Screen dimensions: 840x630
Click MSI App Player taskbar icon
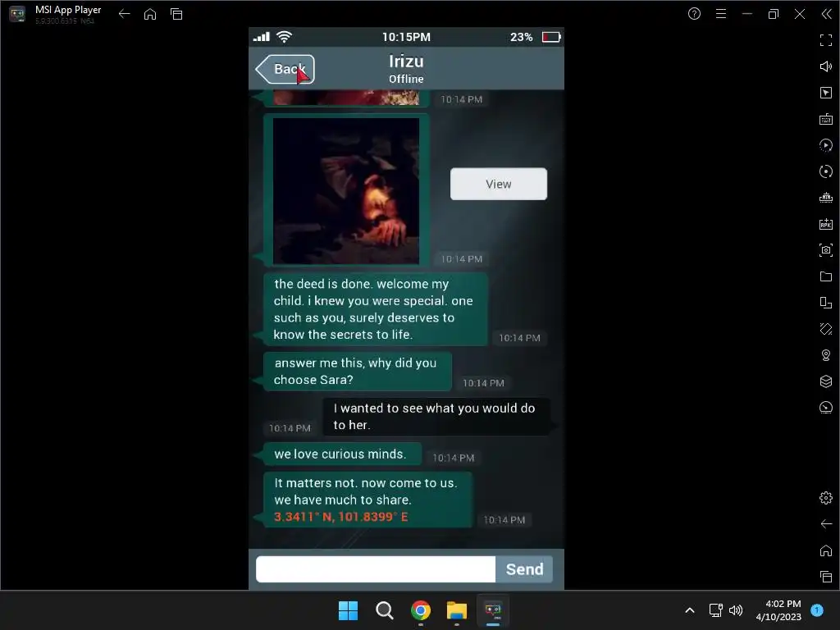[493, 610]
